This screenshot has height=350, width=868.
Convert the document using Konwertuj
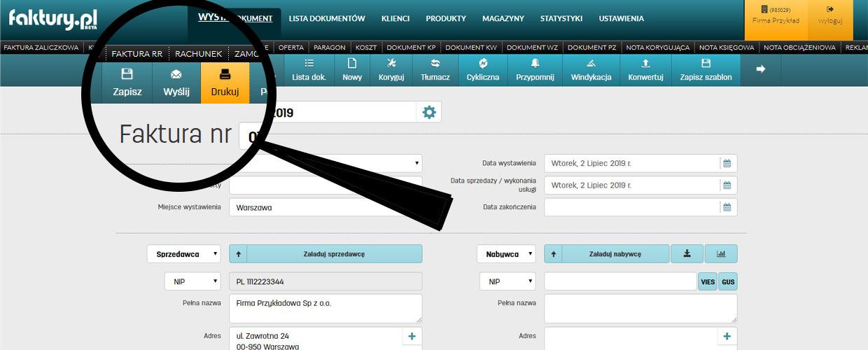[x=645, y=70]
